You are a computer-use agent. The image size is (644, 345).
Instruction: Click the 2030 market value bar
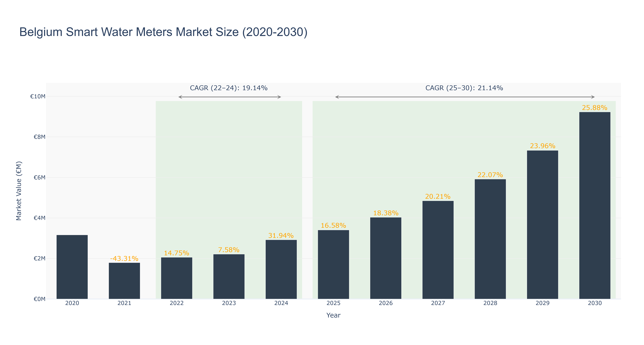point(595,206)
